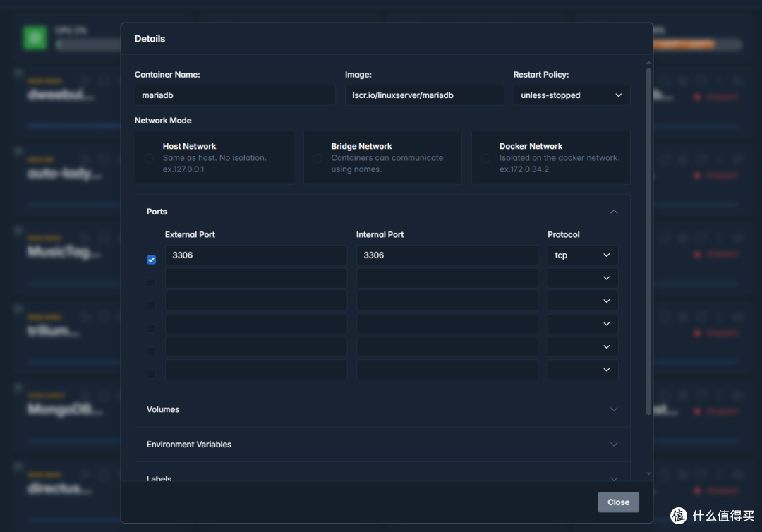Select the Host Network radio option
Image resolution: width=762 pixels, height=532 pixels.
click(149, 158)
